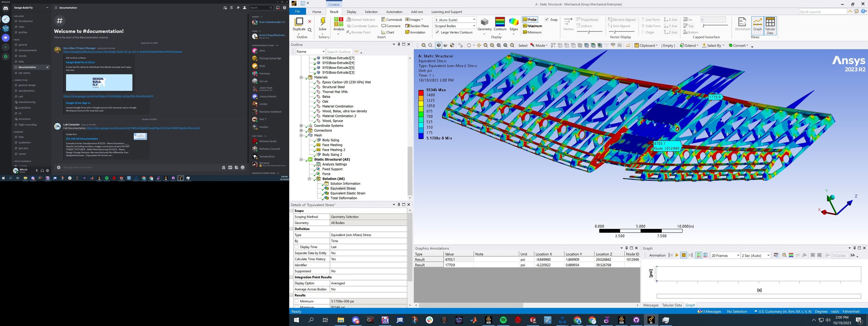Open the Automation ribbon tab
Image resolution: width=868 pixels, height=326 pixels.
pos(394,12)
